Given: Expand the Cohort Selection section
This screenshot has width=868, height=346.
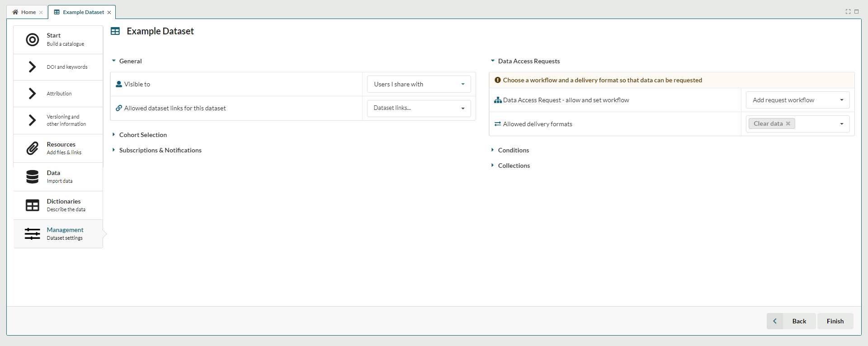Looking at the screenshot, I should click(x=143, y=135).
